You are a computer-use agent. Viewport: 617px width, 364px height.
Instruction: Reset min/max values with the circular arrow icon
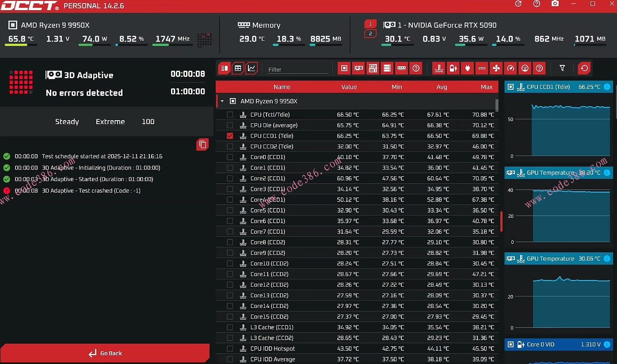pos(584,68)
